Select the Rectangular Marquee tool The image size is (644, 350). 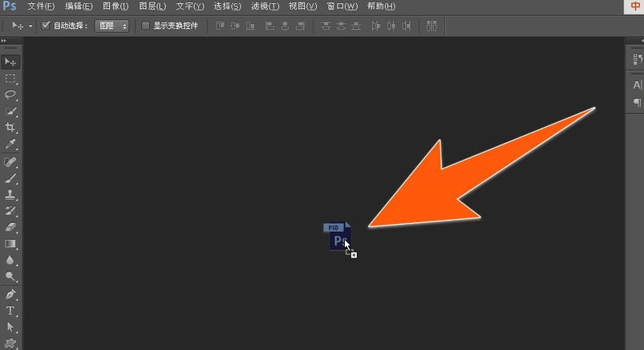pyautogui.click(x=10, y=79)
